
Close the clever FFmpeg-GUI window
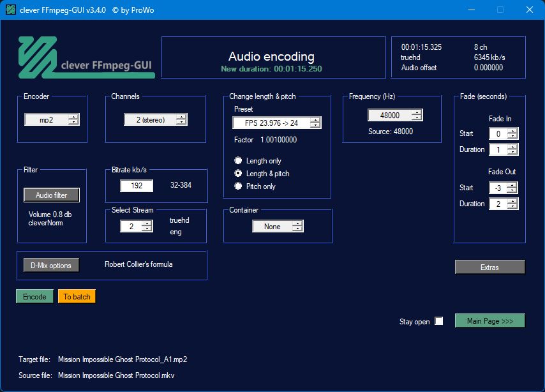pos(529,10)
